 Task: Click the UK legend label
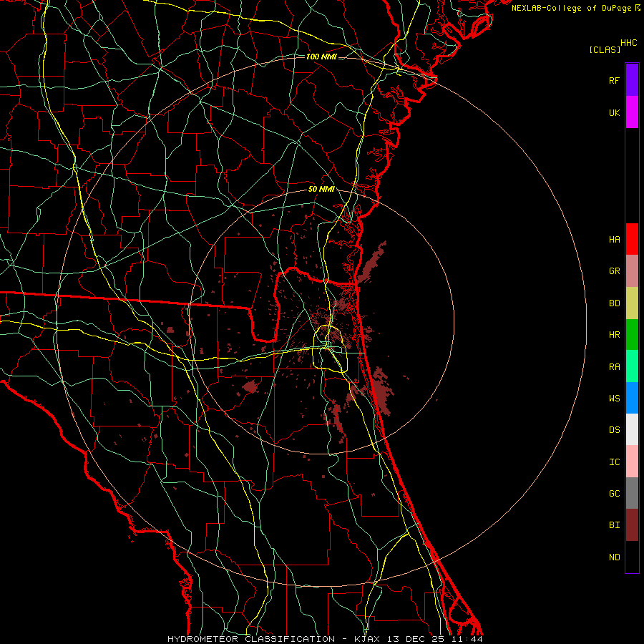pos(614,112)
